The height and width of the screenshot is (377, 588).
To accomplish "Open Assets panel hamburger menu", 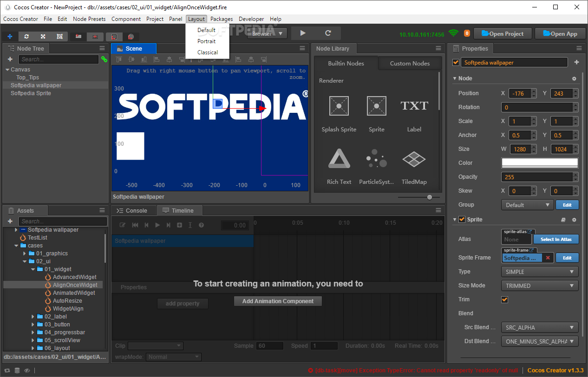I will click(102, 210).
